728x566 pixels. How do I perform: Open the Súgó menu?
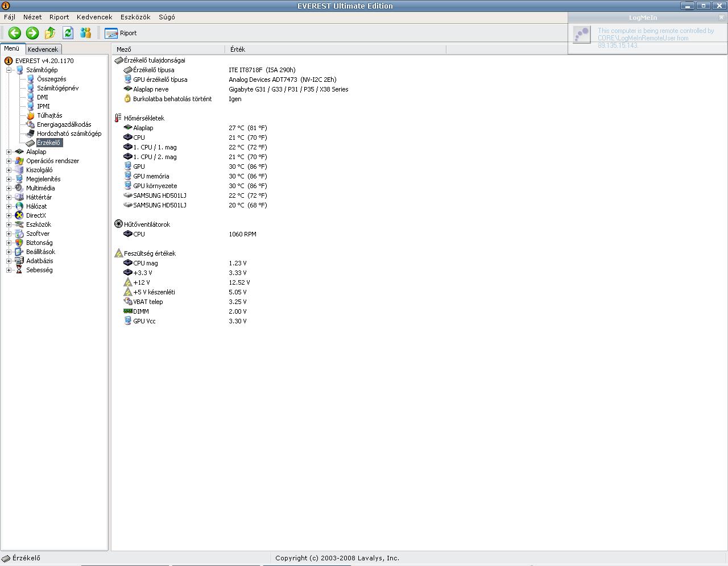point(167,17)
